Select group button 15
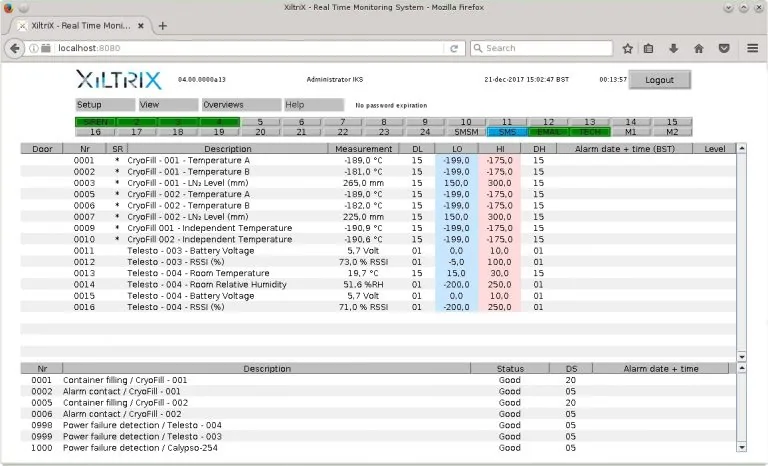768x466 pixels. tap(672, 122)
